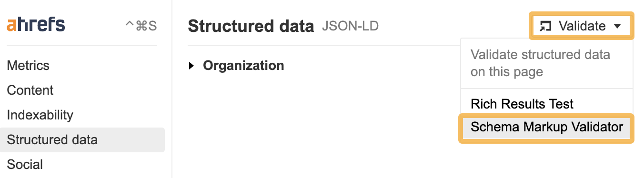Click the open-in-new-window icon beside Validate

(x=545, y=26)
